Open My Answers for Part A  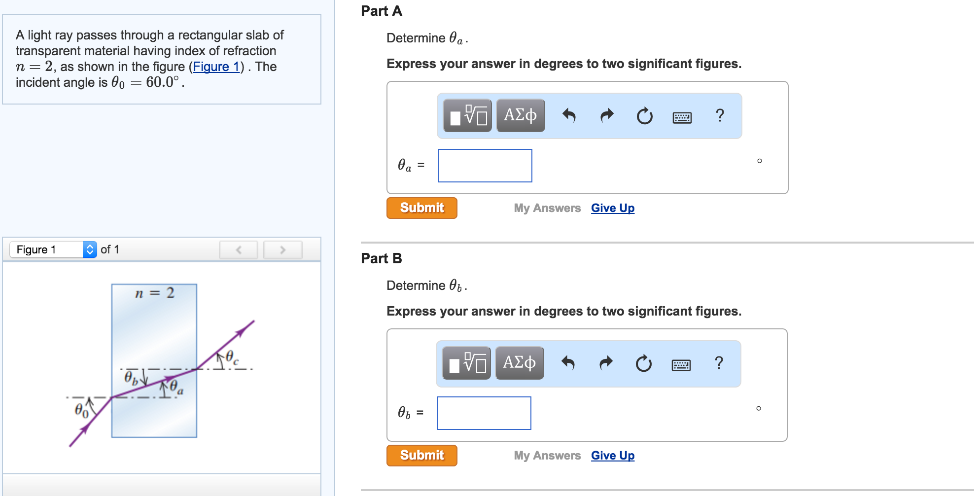click(x=547, y=208)
